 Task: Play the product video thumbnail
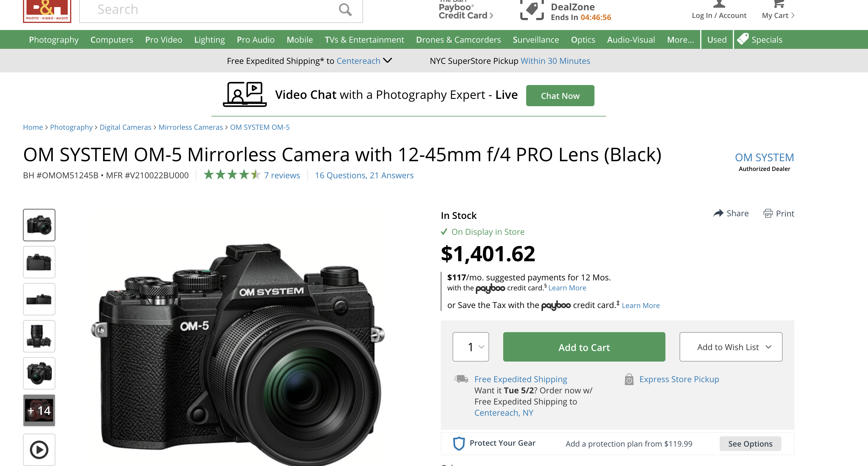[x=39, y=450]
